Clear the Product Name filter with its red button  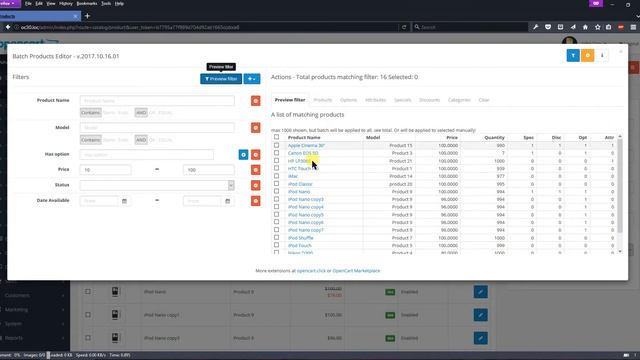[256, 101]
